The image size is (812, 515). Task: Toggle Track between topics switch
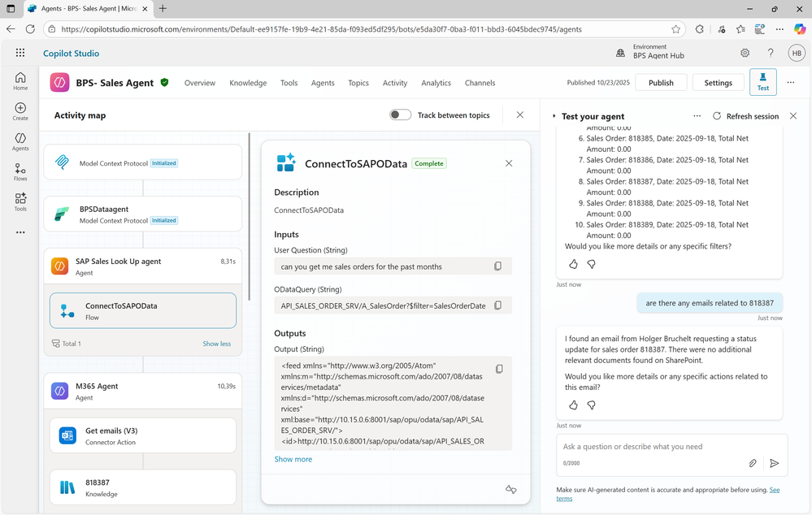click(x=400, y=115)
